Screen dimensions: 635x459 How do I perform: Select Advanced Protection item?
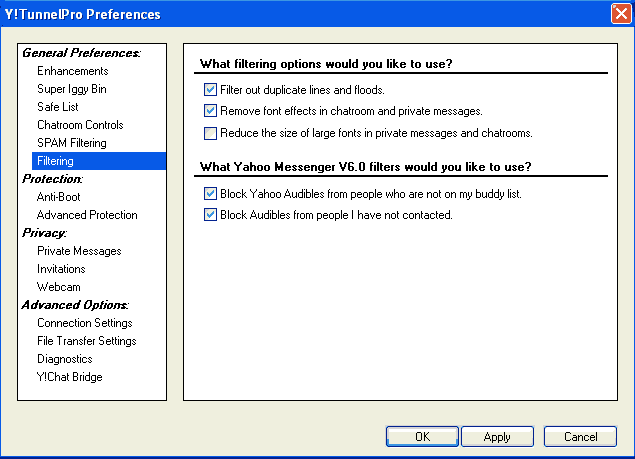[87, 215]
